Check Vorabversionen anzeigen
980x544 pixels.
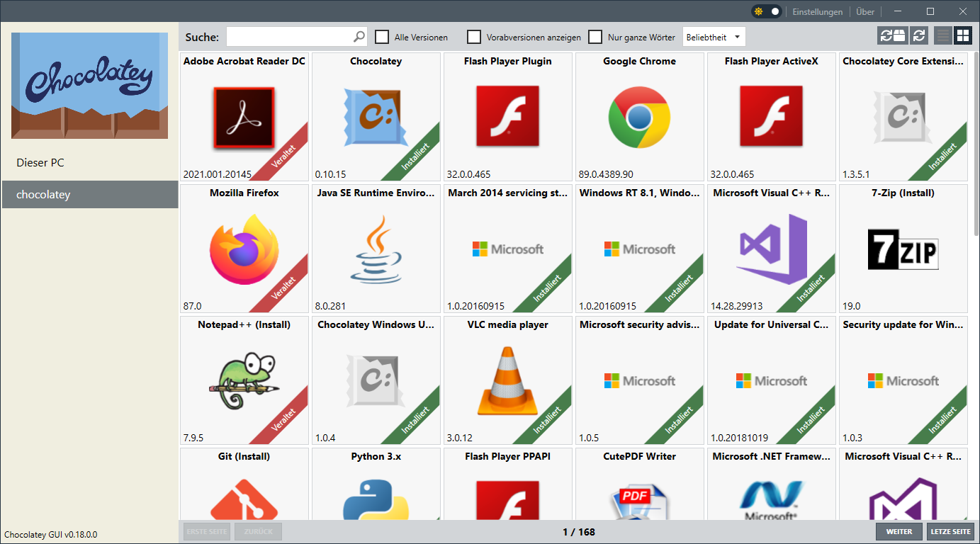pos(474,37)
